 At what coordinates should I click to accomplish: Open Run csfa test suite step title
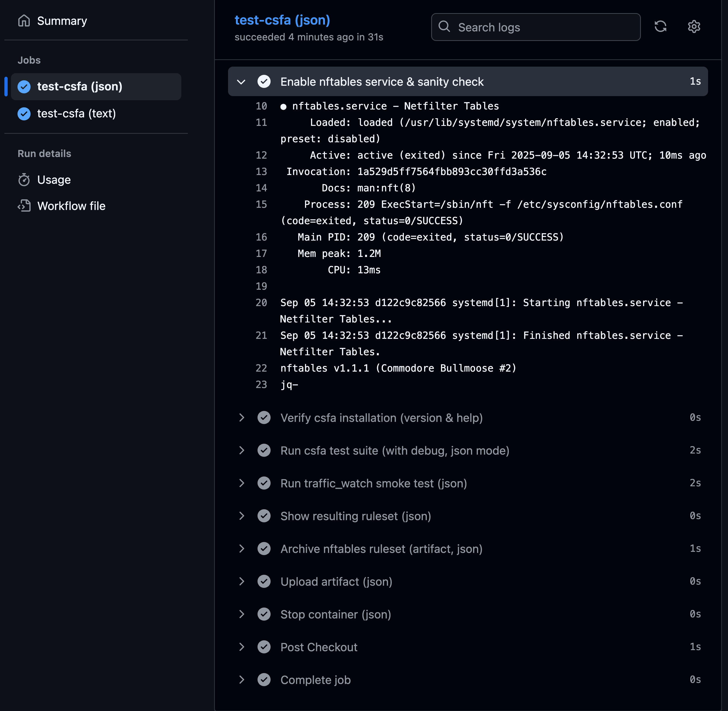pos(395,451)
